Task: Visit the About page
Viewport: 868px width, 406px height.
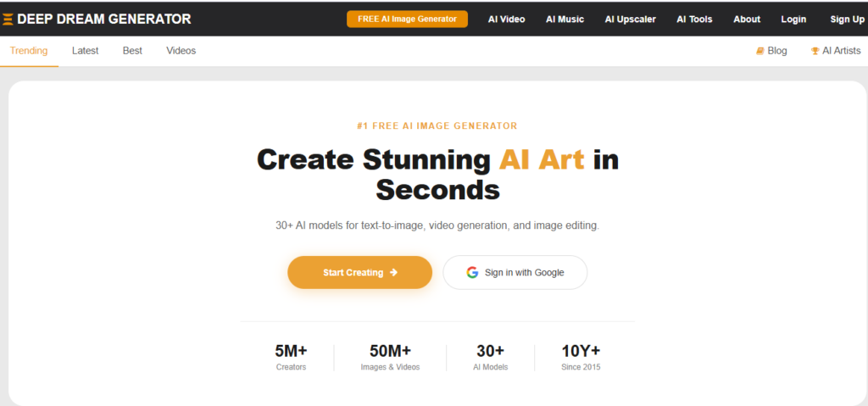Action: coord(747,19)
